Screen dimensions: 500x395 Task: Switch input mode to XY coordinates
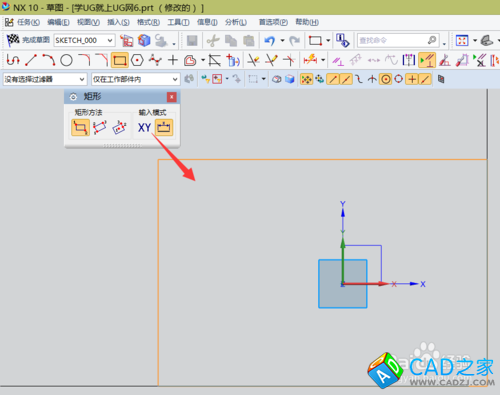(x=144, y=127)
